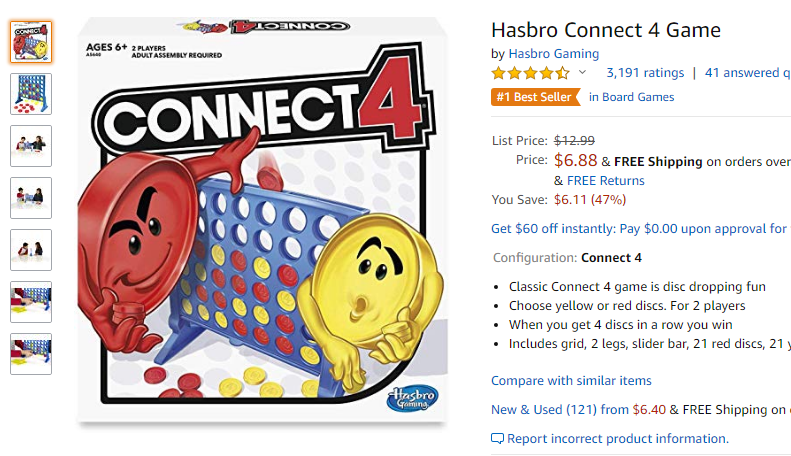This screenshot has width=791, height=456.
Task: Open the third thumbnail of kids playing
Action: [x=31, y=146]
